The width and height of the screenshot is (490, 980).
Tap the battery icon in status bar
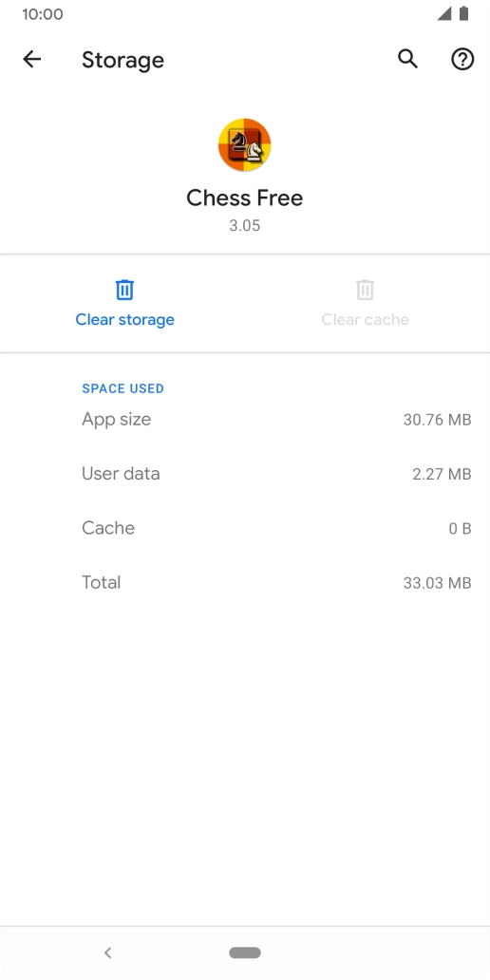pyautogui.click(x=463, y=13)
